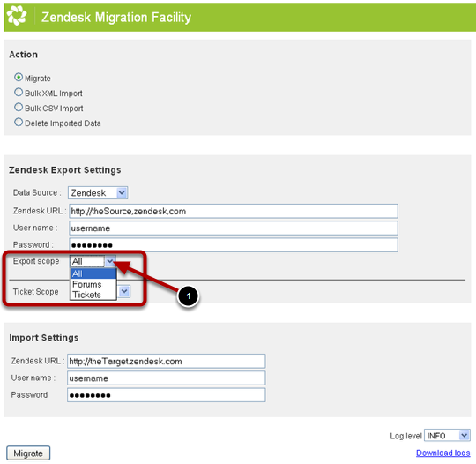Open the Ticket Scope dropdown arrow
Viewport: 476px width, 464px height.
point(124,292)
